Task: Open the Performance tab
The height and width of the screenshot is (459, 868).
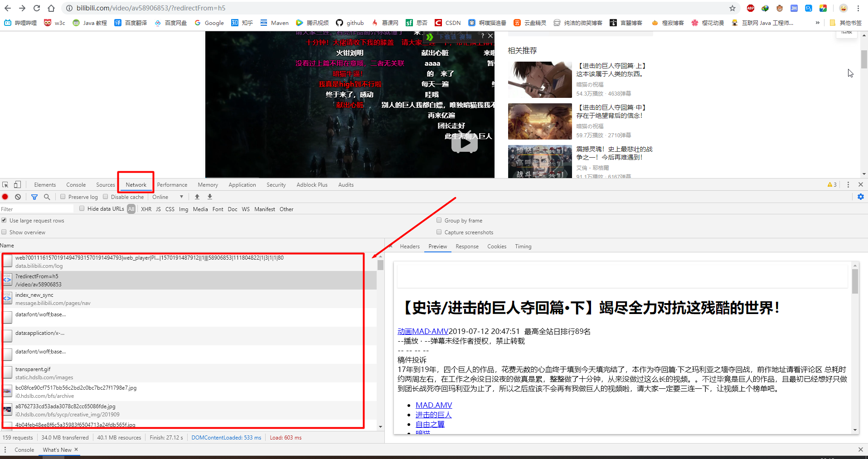Action: point(172,184)
